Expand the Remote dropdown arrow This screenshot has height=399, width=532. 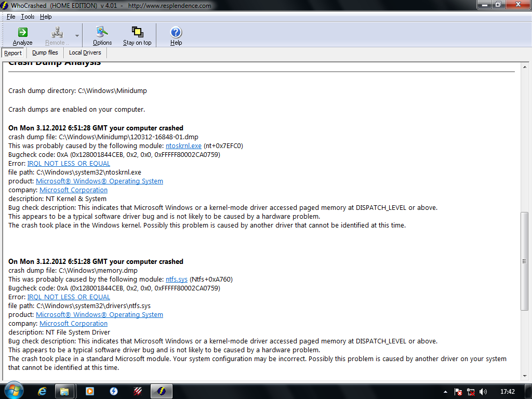pyautogui.click(x=77, y=36)
